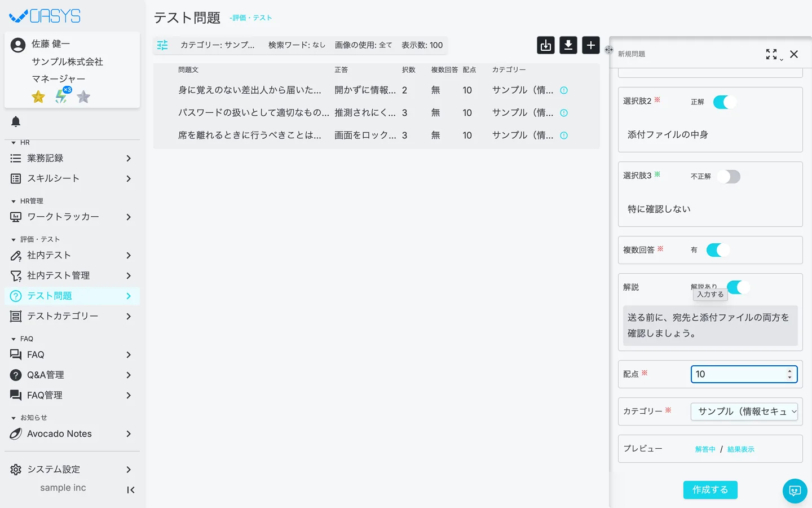Click the gray star badge icon
812x508 pixels.
click(x=83, y=97)
